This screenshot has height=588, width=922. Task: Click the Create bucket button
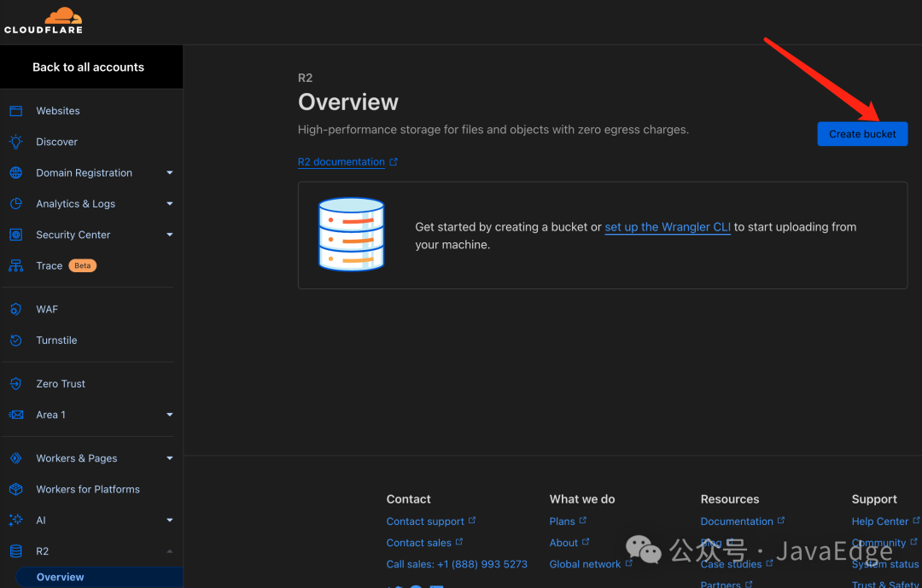click(862, 134)
